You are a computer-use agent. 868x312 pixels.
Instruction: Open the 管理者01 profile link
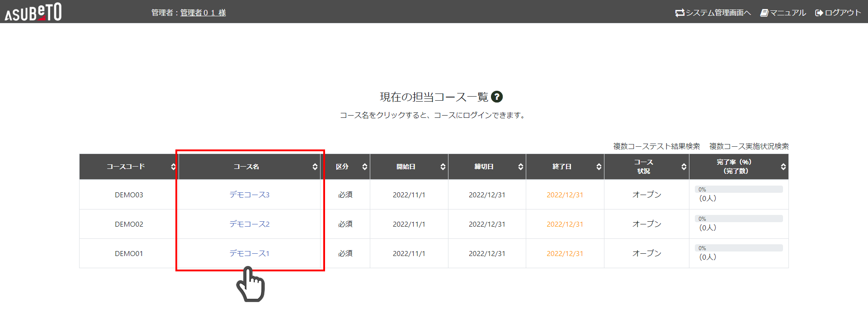203,13
